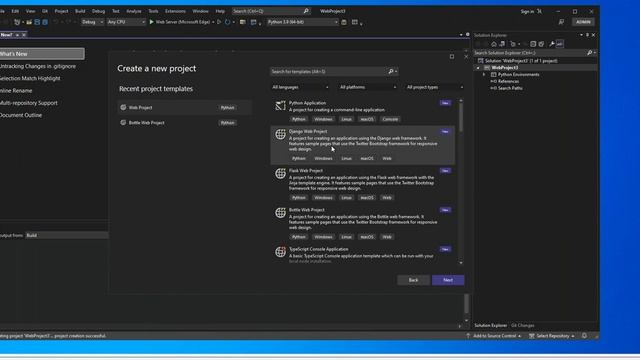The width and height of the screenshot is (640, 360).
Task: Click the green Start debugging arrow
Action: [151, 22]
